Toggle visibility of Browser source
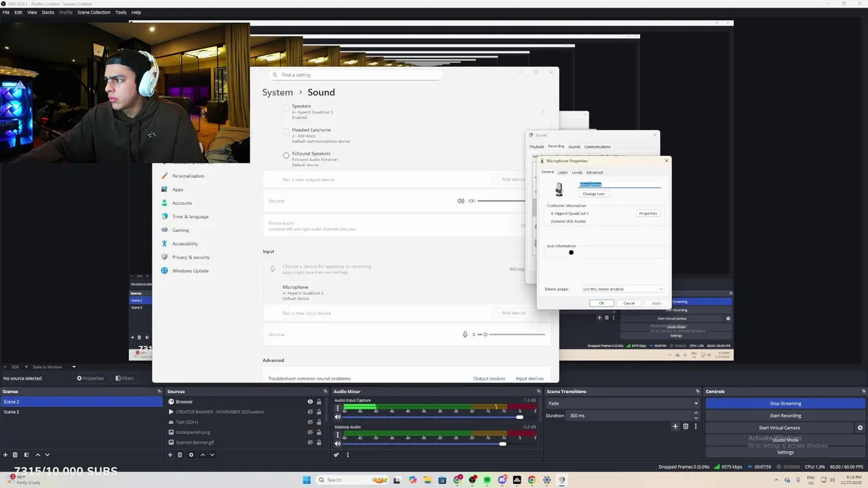This screenshot has width=868, height=488. point(310,401)
